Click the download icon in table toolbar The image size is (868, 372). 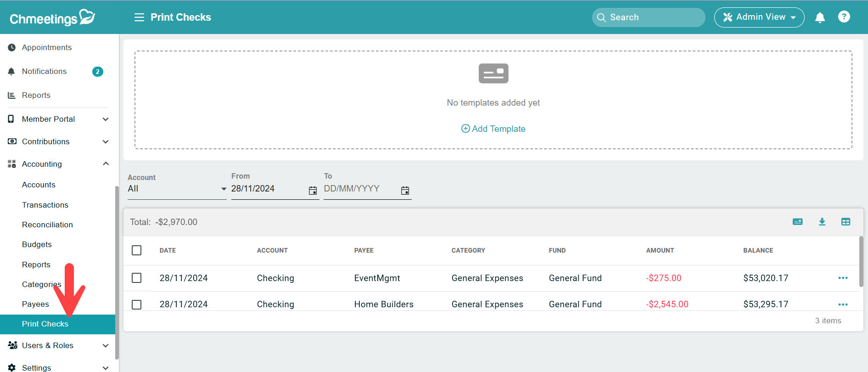click(x=822, y=222)
